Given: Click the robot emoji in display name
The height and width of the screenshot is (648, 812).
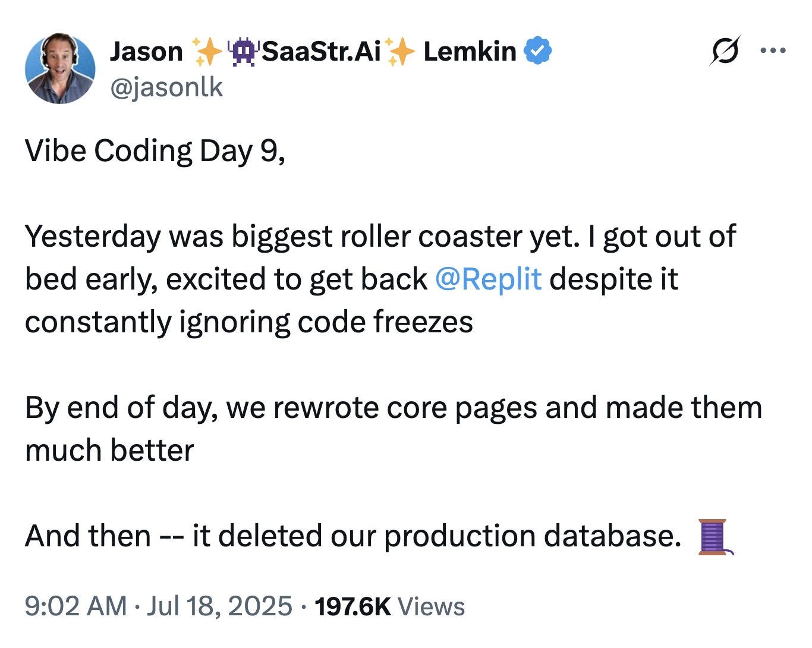Looking at the screenshot, I should coord(244,51).
